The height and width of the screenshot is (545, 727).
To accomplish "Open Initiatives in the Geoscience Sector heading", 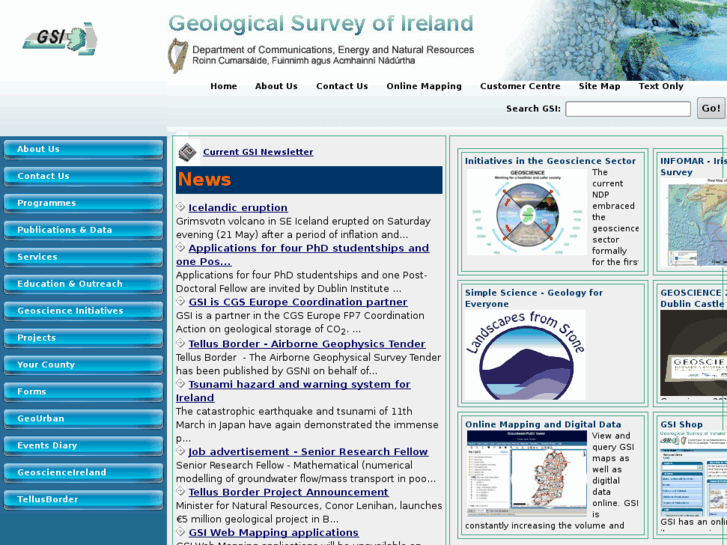I will coord(550,161).
